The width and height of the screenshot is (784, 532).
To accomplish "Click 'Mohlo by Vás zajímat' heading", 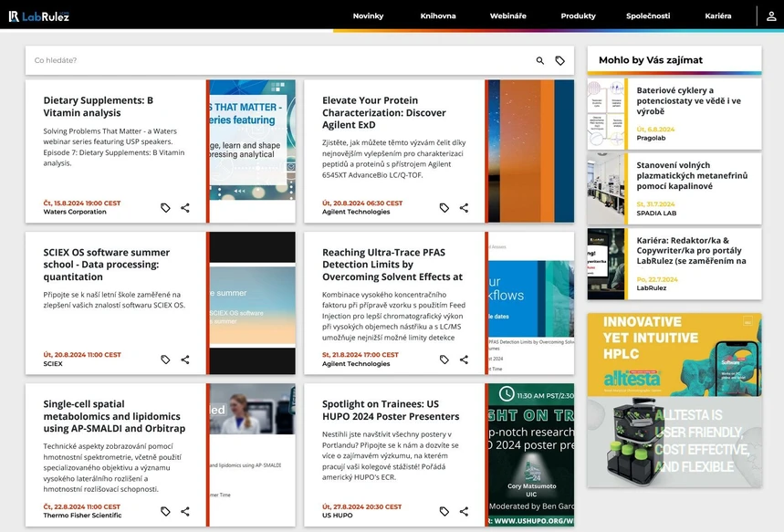I will tap(651, 60).
